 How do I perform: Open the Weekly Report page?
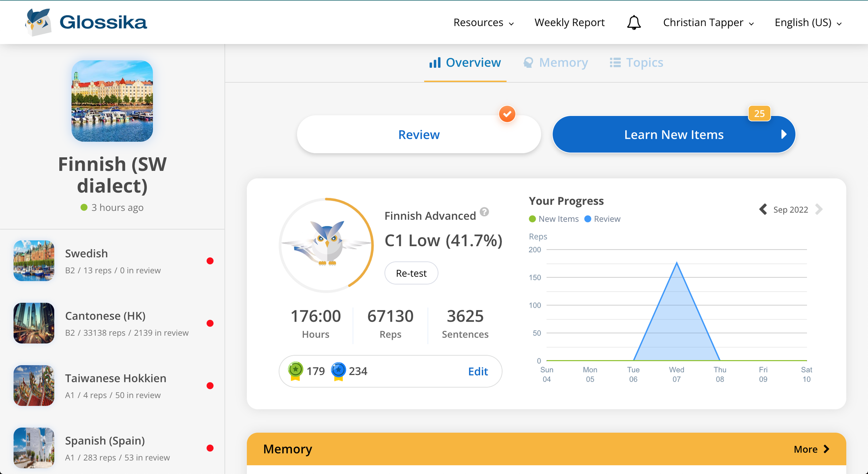coord(569,22)
